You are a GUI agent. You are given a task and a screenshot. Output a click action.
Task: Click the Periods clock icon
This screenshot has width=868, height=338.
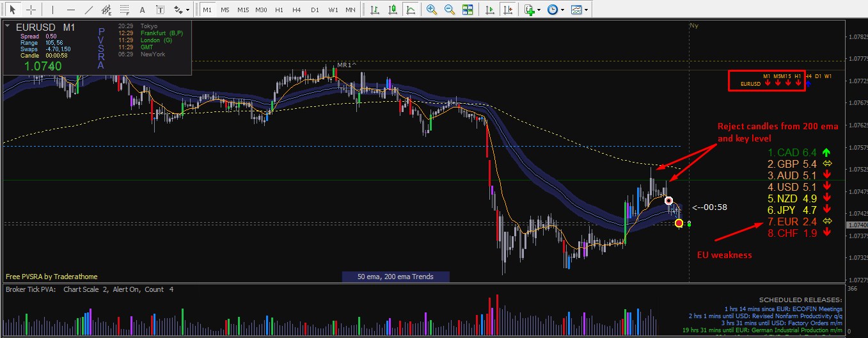(552, 10)
